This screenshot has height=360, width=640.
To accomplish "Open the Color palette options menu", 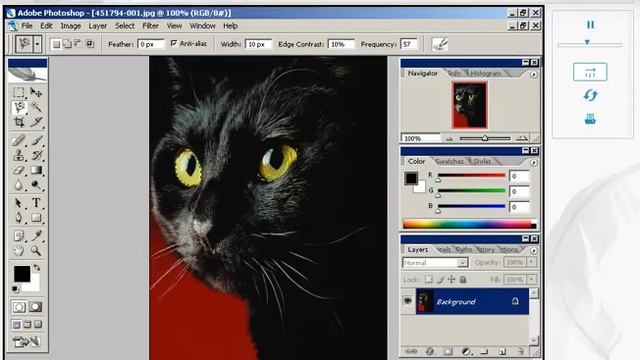I will (x=534, y=162).
